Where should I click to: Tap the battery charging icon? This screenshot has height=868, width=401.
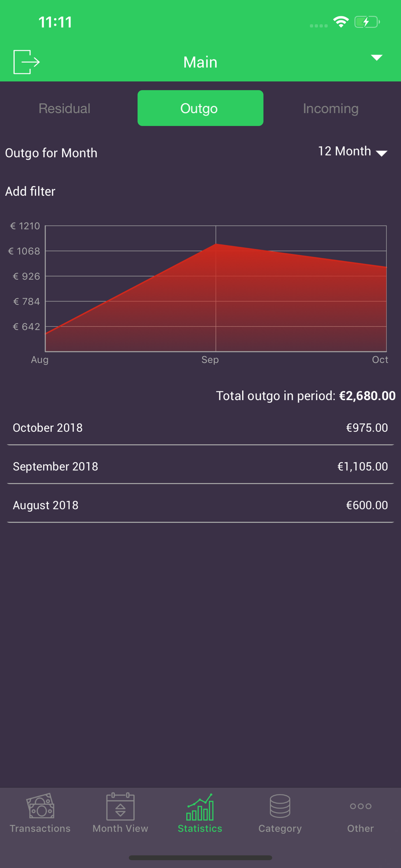click(367, 22)
